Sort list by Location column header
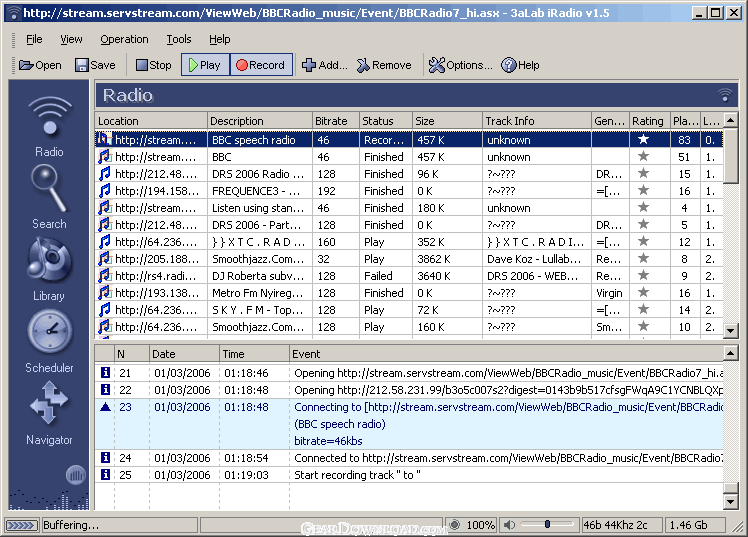This screenshot has width=748, height=537. tap(151, 121)
